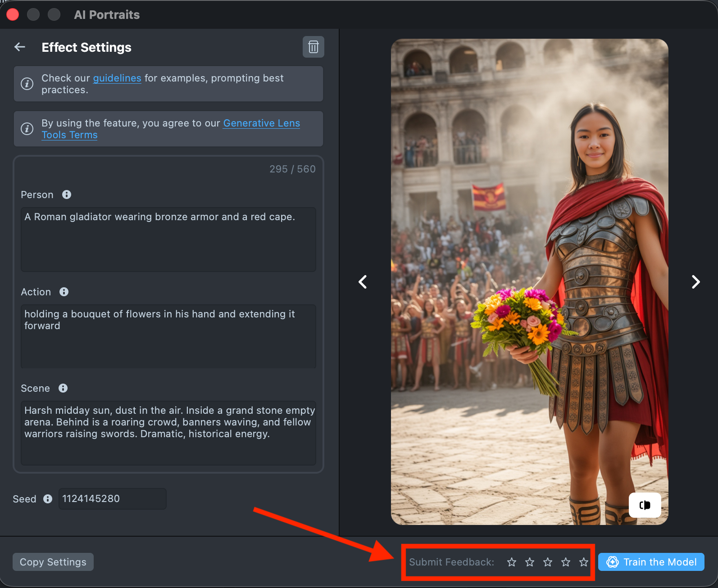Open Generative Lens Tools Terms link

click(261, 123)
